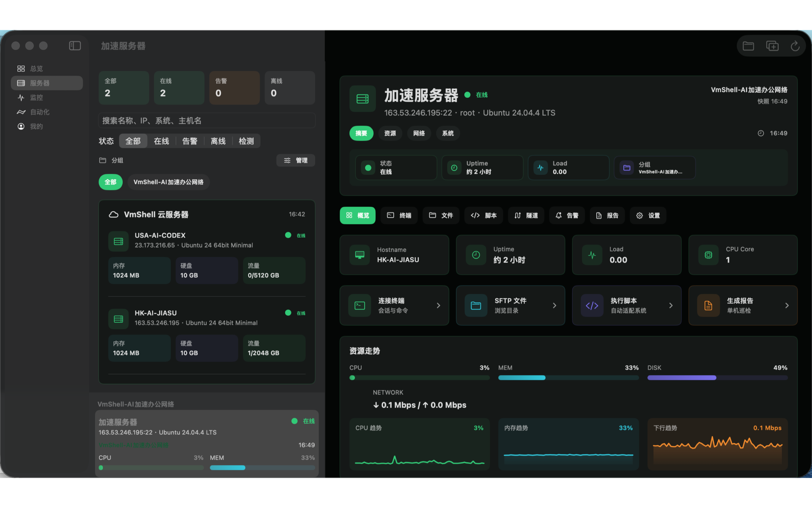Click the Uptime clock icon in summary strip
Viewport: 812px width, 508px height.
(454, 168)
